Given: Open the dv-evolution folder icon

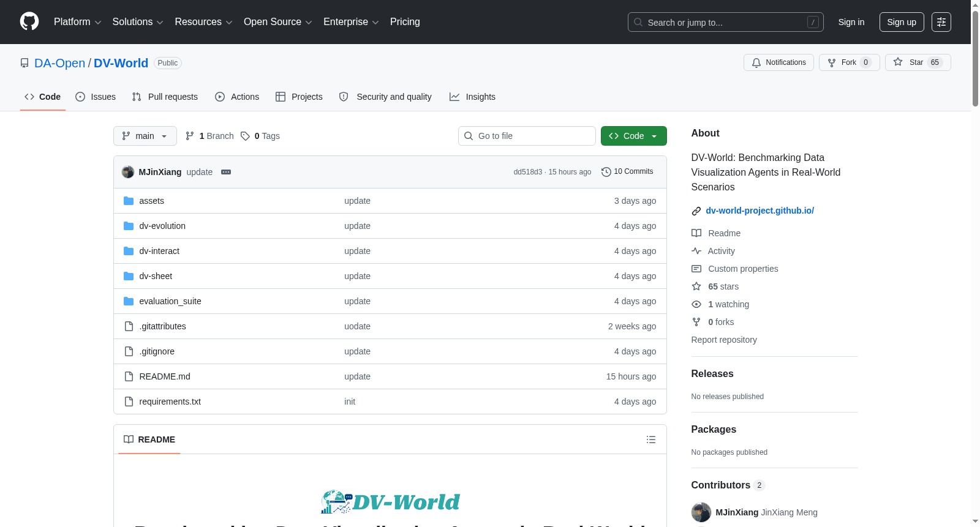Looking at the screenshot, I should tap(129, 226).
